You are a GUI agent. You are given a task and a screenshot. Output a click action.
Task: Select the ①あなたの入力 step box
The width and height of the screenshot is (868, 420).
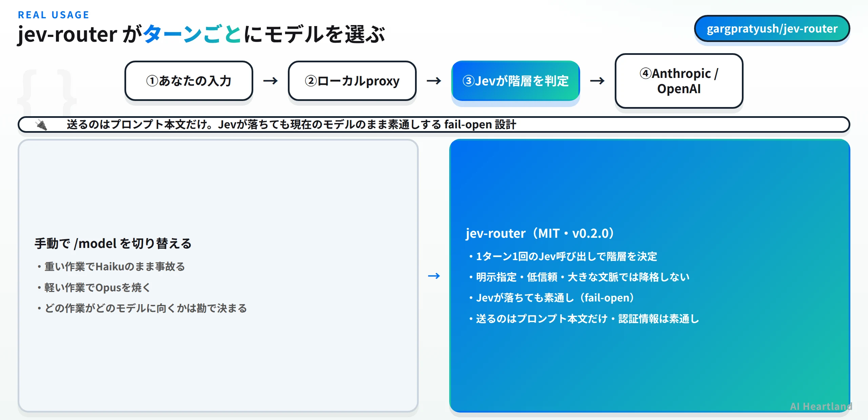pyautogui.click(x=189, y=81)
